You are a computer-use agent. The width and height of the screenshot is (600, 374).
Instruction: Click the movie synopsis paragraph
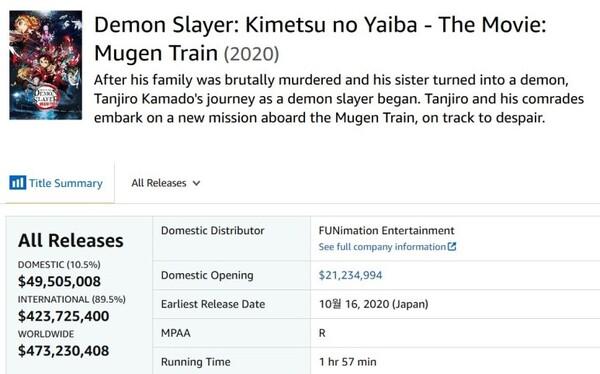[x=339, y=99]
